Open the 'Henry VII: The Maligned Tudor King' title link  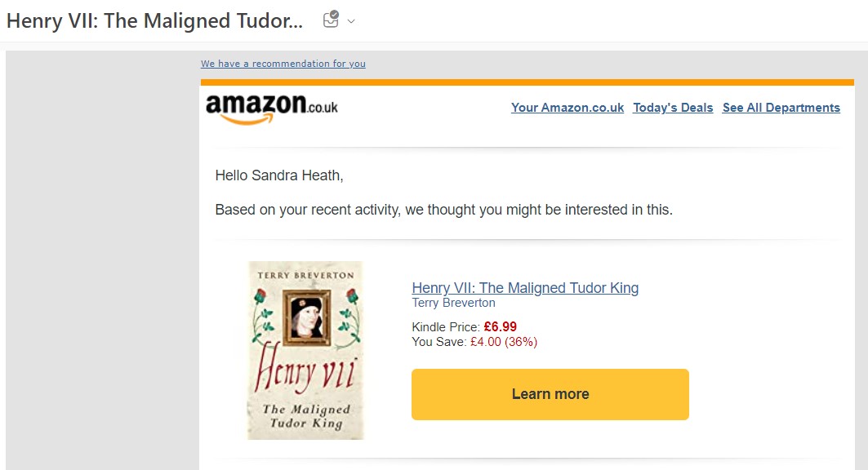pos(525,287)
